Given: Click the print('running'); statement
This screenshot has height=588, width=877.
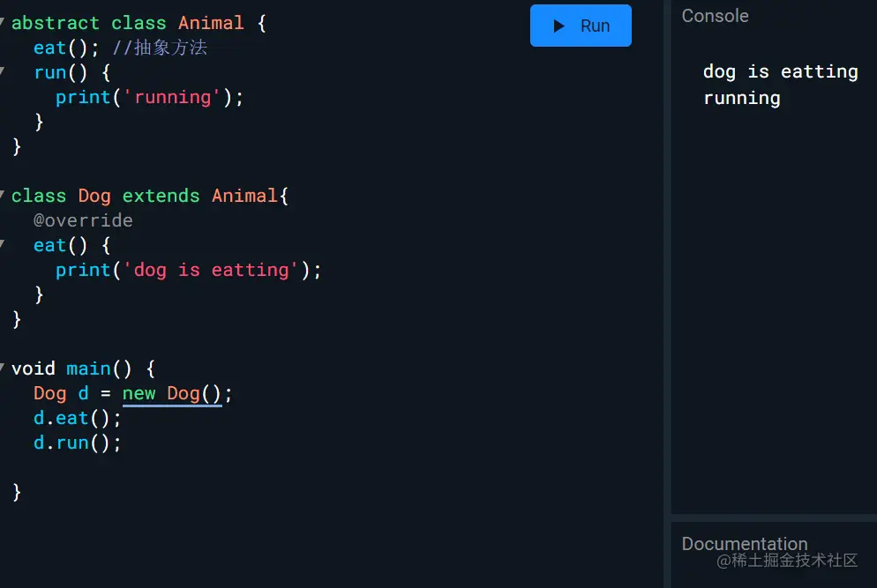Looking at the screenshot, I should click(149, 97).
